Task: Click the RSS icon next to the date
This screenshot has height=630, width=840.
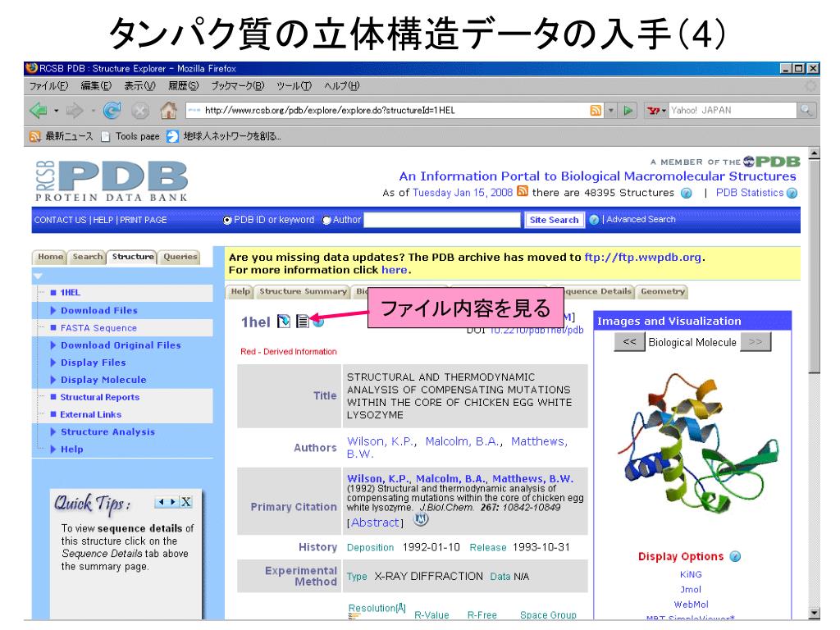Action: tap(523, 191)
